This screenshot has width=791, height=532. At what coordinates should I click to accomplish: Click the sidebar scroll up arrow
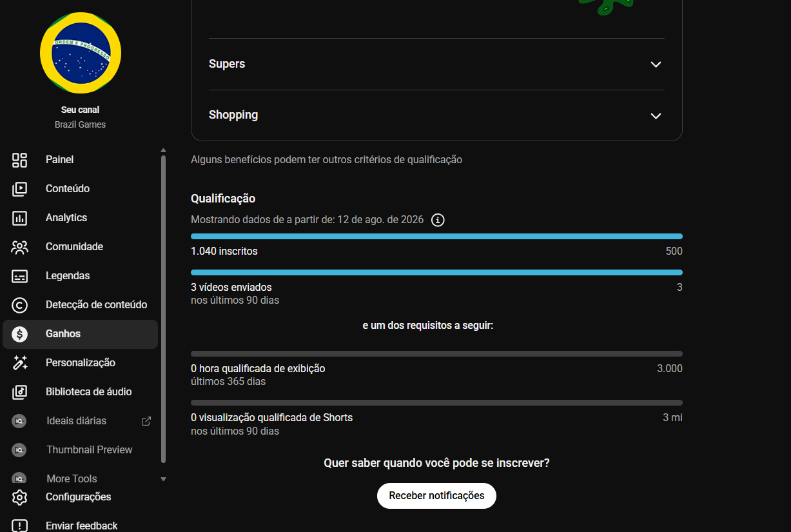(x=163, y=150)
